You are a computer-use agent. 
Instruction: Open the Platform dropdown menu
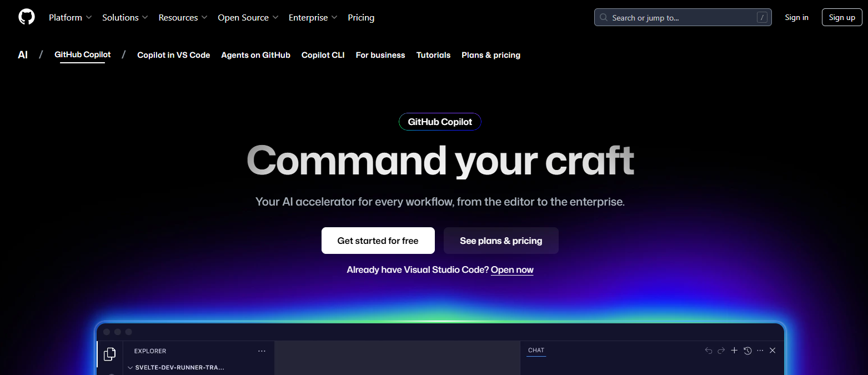pyautogui.click(x=70, y=17)
